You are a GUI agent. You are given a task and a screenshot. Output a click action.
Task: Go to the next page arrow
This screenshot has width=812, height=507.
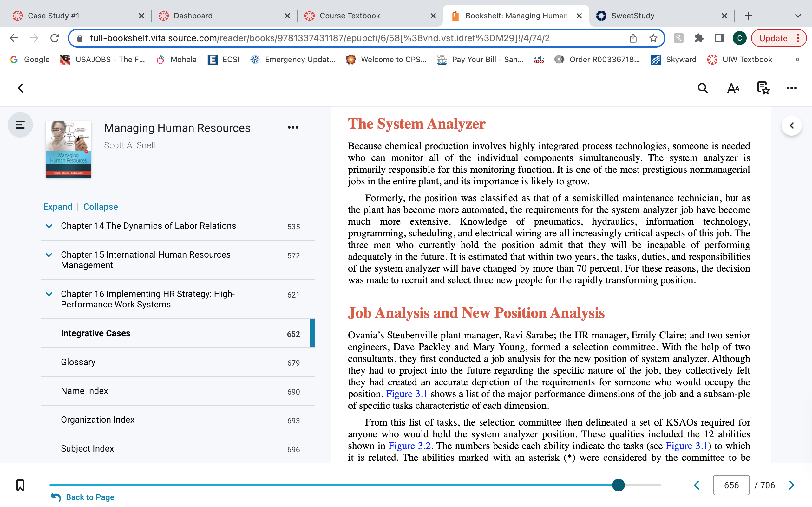pyautogui.click(x=791, y=485)
